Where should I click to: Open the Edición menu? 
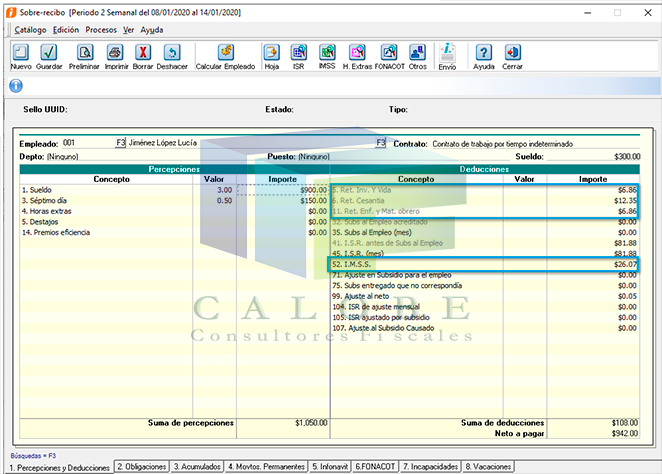66,30
